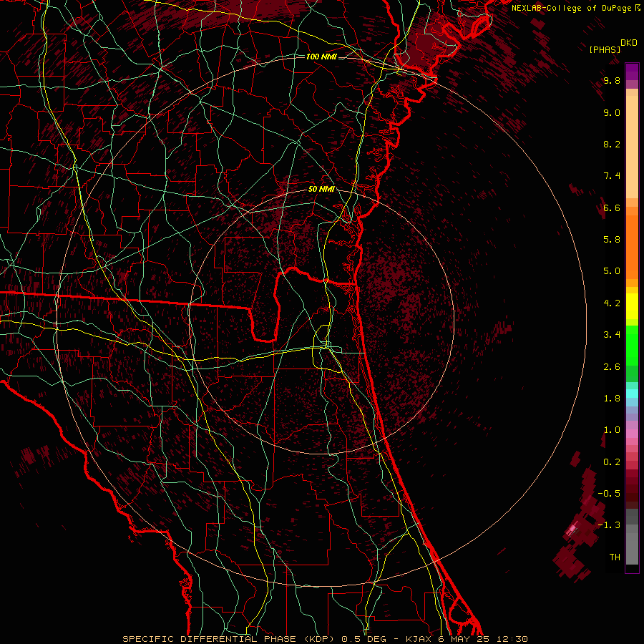Click the -1.3 scale label

coord(609,525)
